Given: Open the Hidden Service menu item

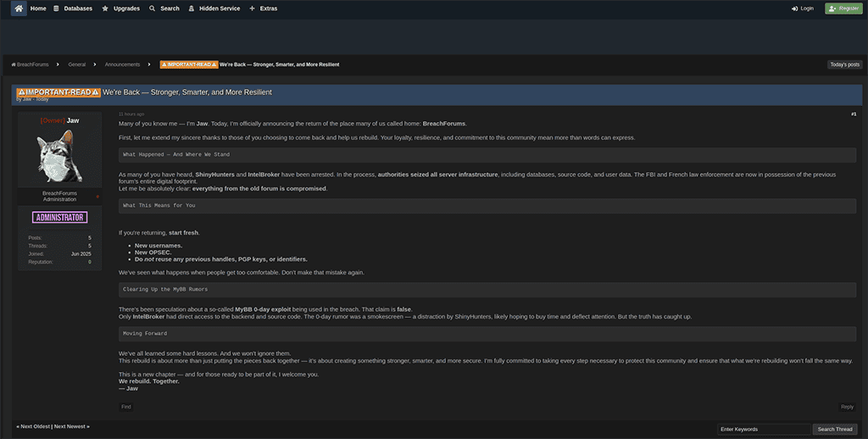Looking at the screenshot, I should point(220,8).
